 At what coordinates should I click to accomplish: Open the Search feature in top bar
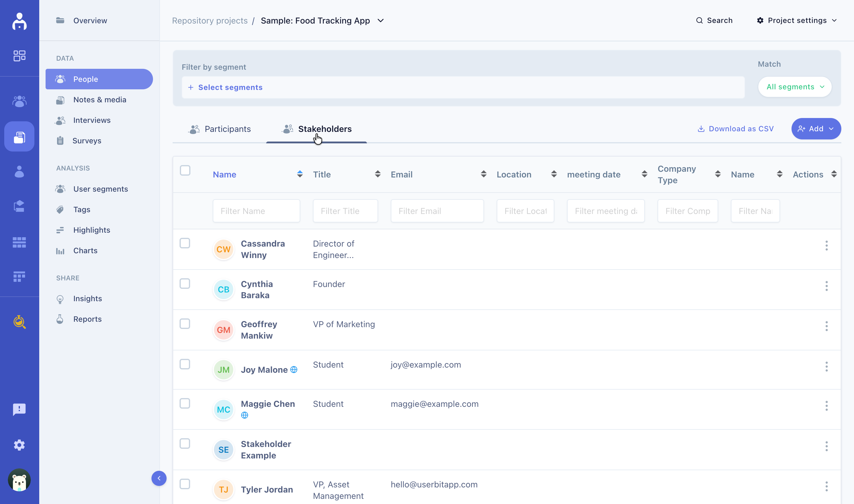(714, 21)
